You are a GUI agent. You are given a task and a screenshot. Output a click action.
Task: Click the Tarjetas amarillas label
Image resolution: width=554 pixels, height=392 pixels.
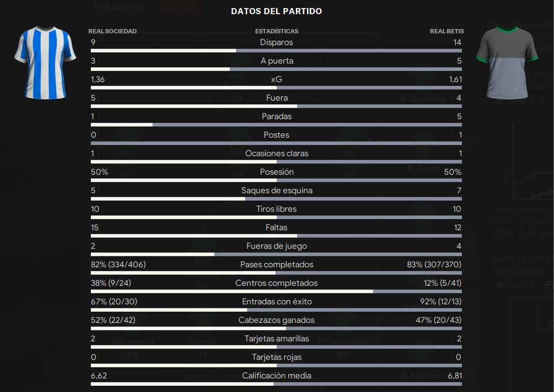click(x=277, y=338)
